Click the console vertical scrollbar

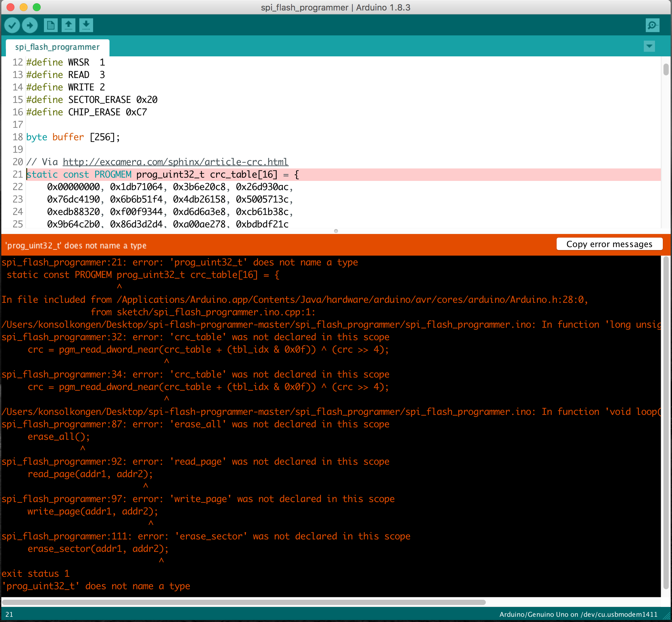coord(666,422)
